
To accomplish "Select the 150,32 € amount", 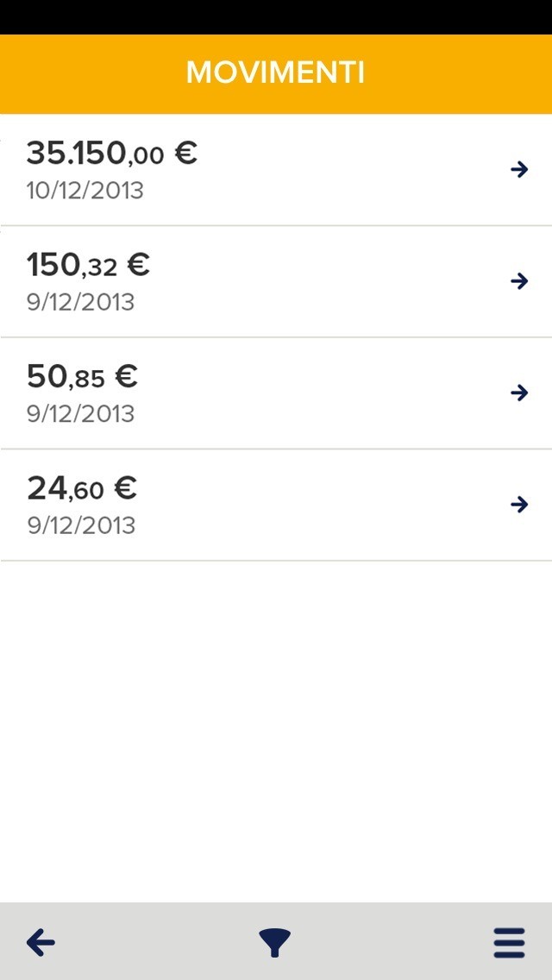I will [88, 265].
